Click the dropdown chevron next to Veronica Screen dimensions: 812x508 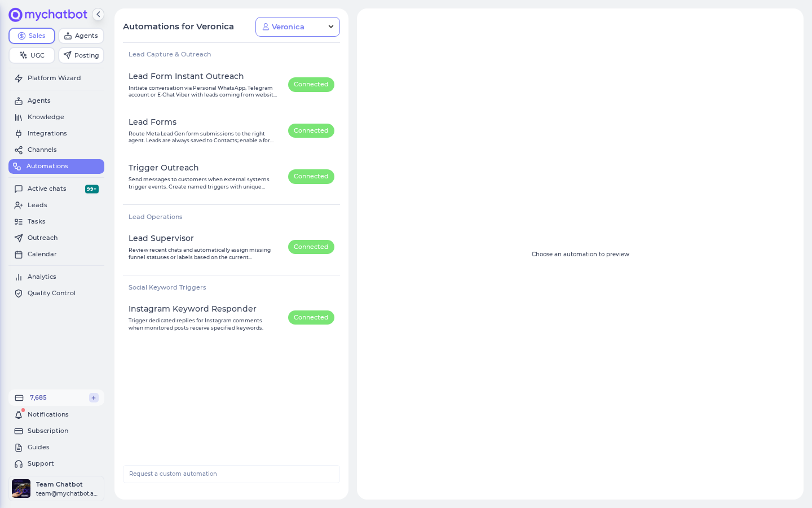coord(331,27)
